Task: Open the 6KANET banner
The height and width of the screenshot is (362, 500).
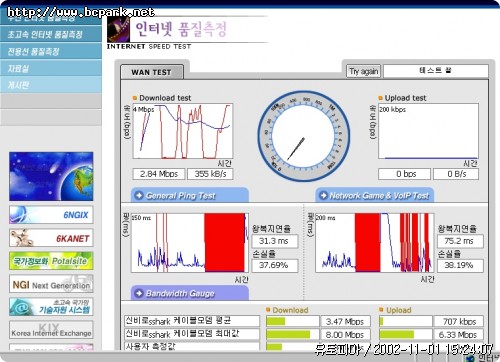Action: [x=51, y=238]
